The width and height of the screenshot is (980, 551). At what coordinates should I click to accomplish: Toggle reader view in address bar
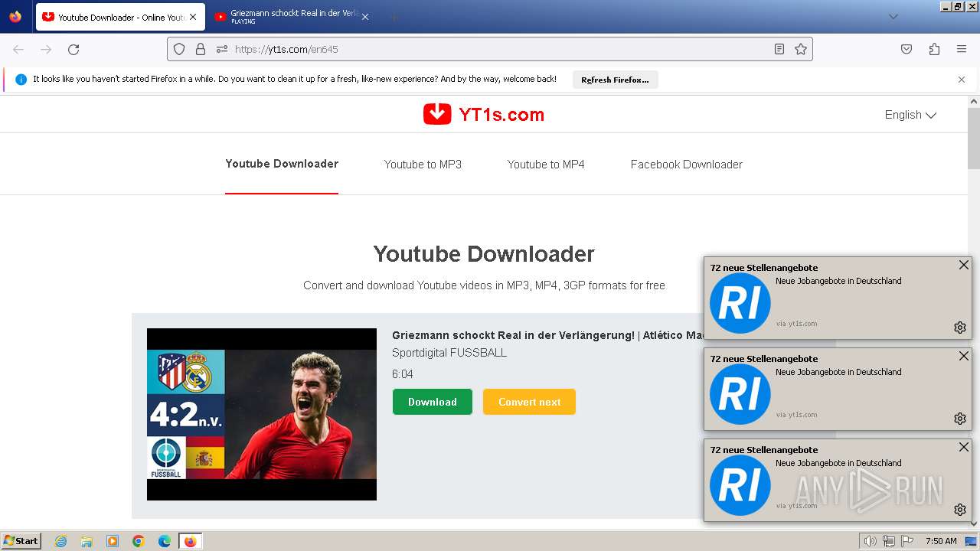tap(779, 49)
